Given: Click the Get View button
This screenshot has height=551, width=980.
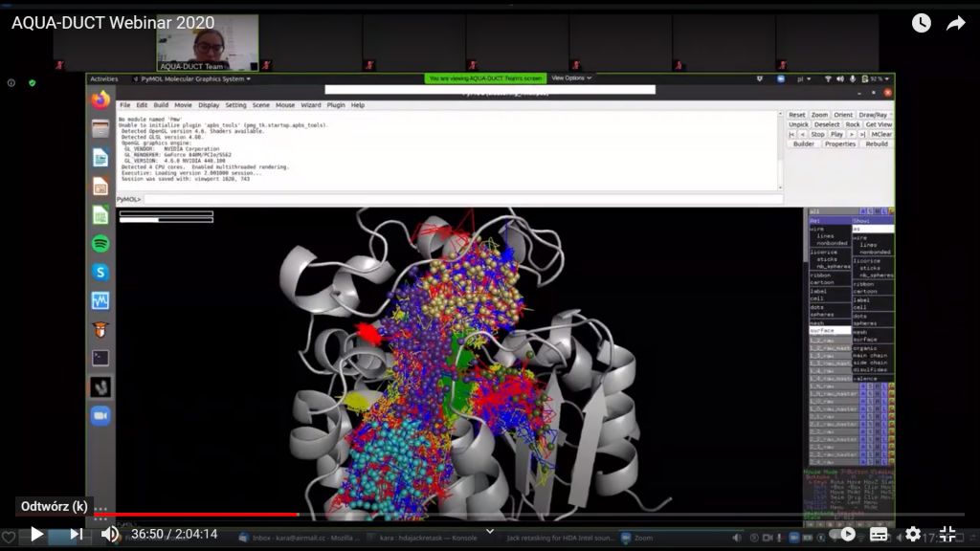Looking at the screenshot, I should tap(879, 124).
